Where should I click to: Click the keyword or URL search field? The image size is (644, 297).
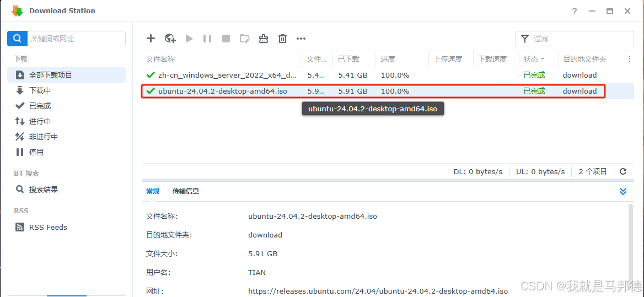(77, 39)
